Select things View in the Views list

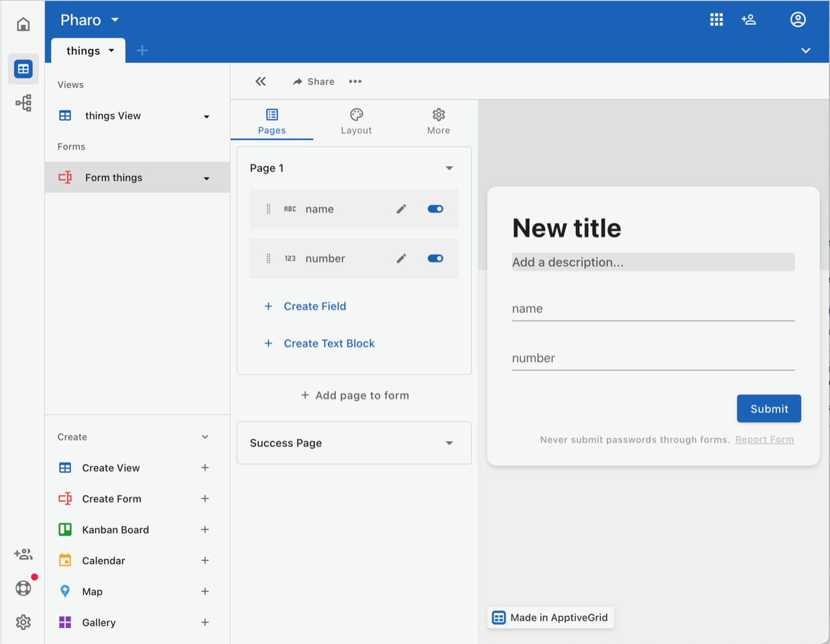(137, 116)
